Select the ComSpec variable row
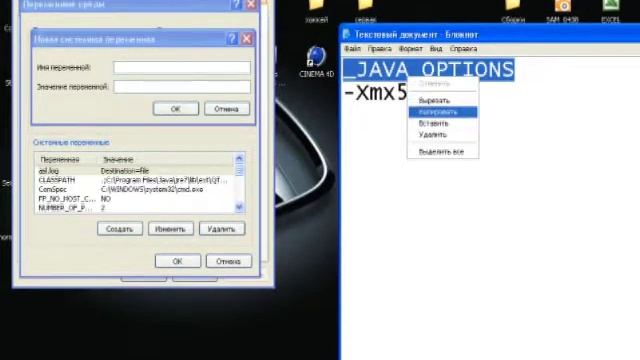The height and width of the screenshot is (360, 640). click(135, 189)
